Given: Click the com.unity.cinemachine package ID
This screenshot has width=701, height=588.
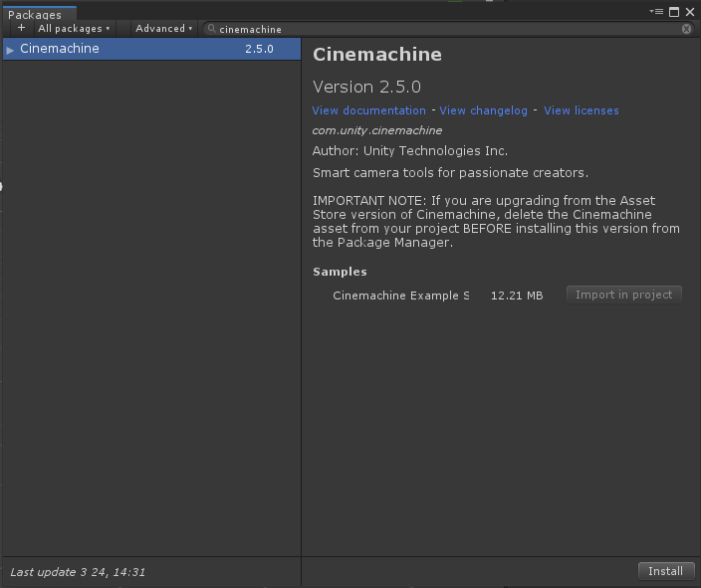Looking at the screenshot, I should (x=376, y=130).
